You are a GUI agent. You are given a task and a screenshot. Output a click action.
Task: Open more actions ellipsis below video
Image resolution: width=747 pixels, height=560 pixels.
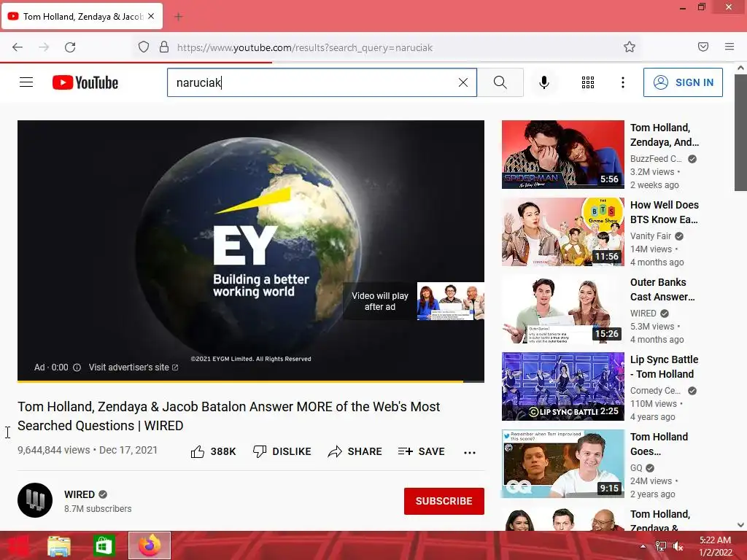click(x=470, y=452)
